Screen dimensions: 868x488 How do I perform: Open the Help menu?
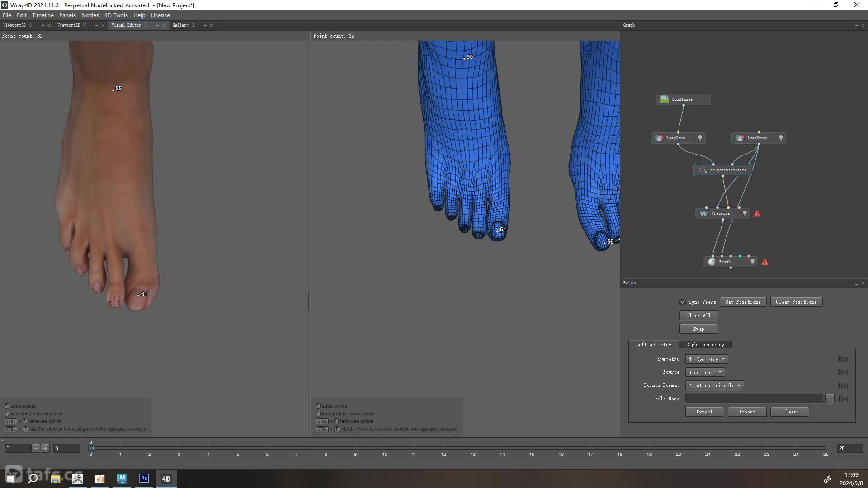(x=139, y=15)
